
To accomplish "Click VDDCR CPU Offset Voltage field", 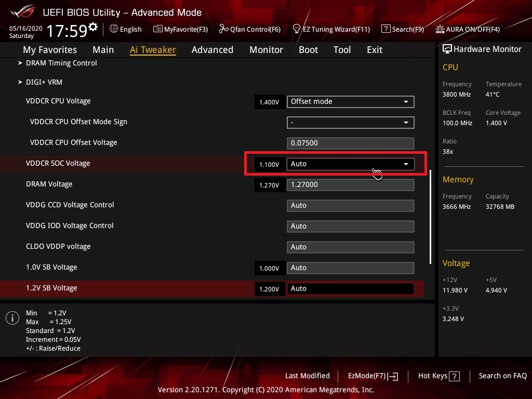I will [x=351, y=143].
